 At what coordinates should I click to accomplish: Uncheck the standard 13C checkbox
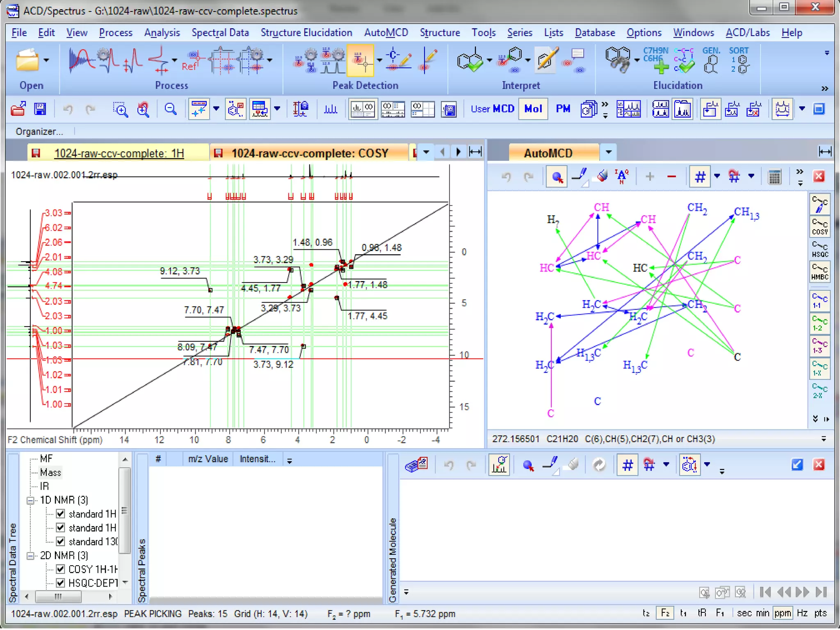(x=61, y=541)
